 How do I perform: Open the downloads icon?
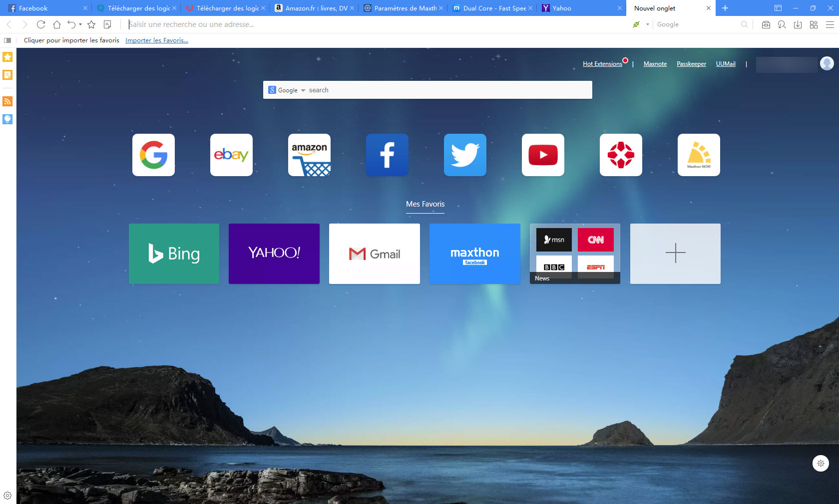(x=798, y=24)
